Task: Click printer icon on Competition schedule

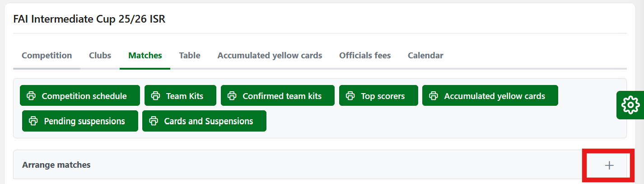Action: (31, 96)
